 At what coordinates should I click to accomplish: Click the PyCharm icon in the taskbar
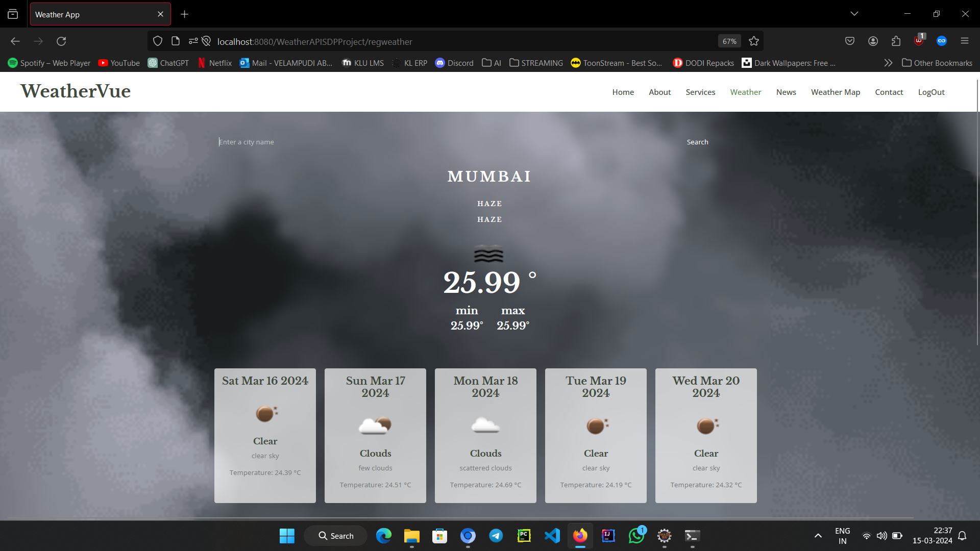(524, 536)
